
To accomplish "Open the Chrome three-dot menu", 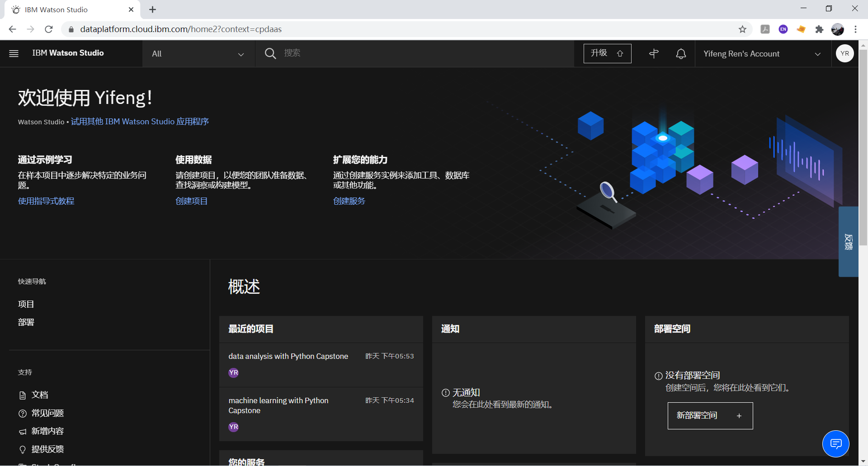I will [855, 29].
